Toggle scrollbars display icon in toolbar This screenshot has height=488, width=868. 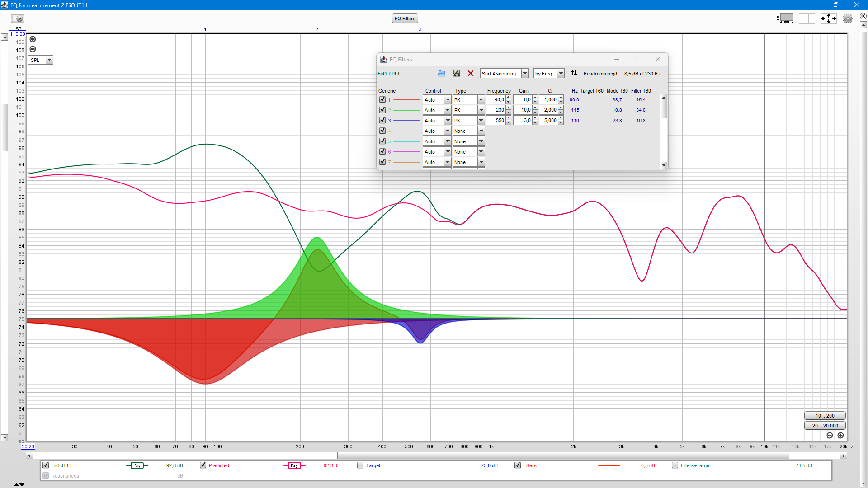[x=786, y=19]
